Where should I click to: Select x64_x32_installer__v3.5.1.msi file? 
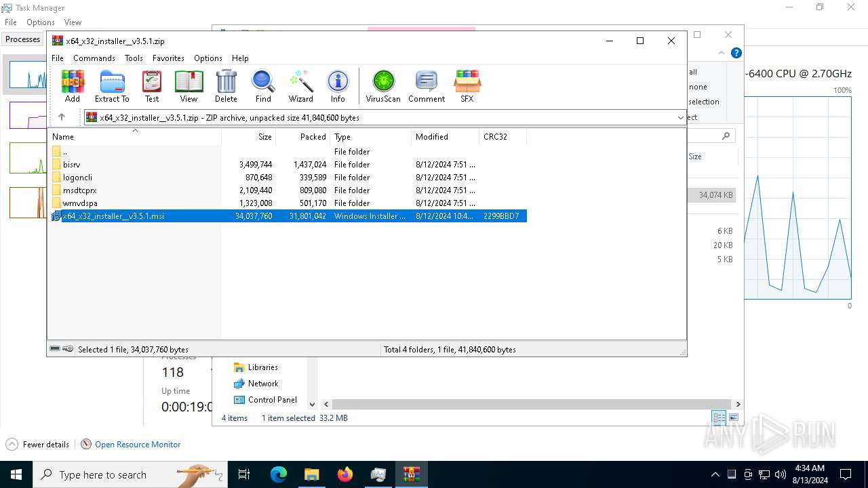[x=288, y=216]
